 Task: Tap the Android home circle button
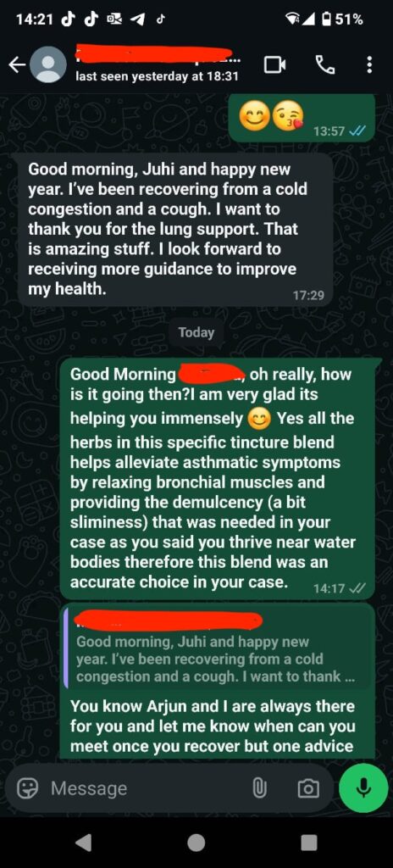coord(196,842)
